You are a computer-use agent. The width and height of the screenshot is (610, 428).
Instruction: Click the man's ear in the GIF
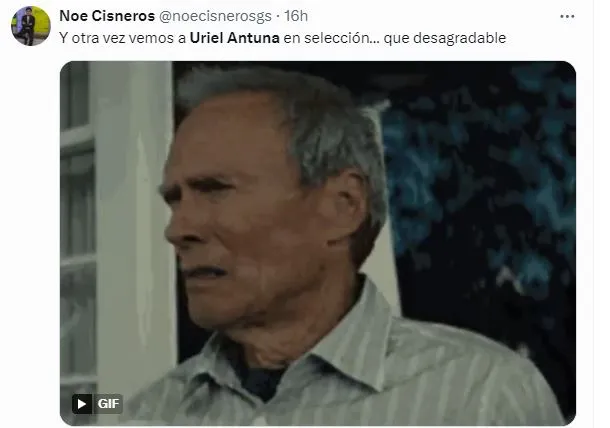344,208
